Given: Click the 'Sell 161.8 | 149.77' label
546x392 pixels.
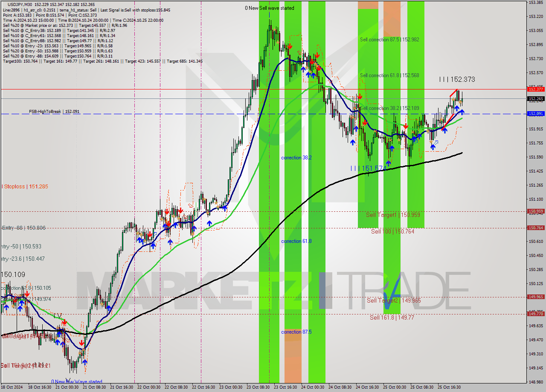Looking at the screenshot, I should pyautogui.click(x=392, y=317).
